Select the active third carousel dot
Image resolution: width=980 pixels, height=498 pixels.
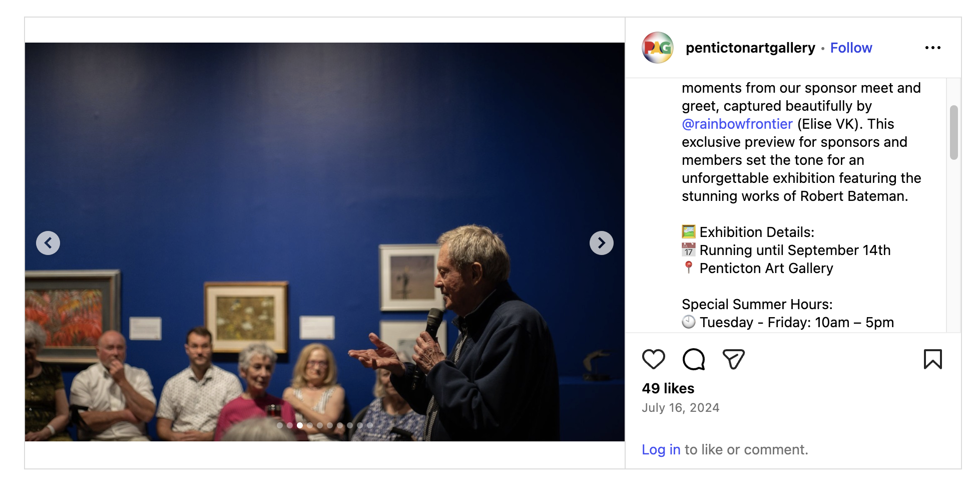300,425
